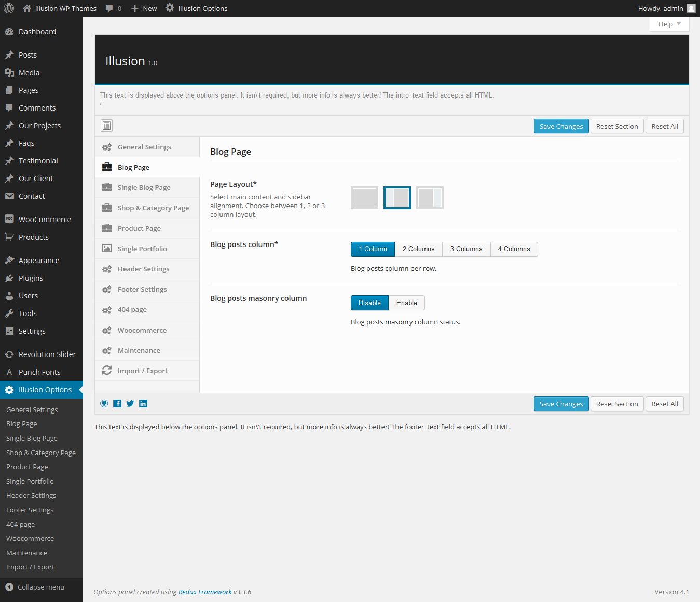Screen dimensions: 700x602
Task: Click the Products cart icon in the sidebar
Action: (x=9, y=237)
